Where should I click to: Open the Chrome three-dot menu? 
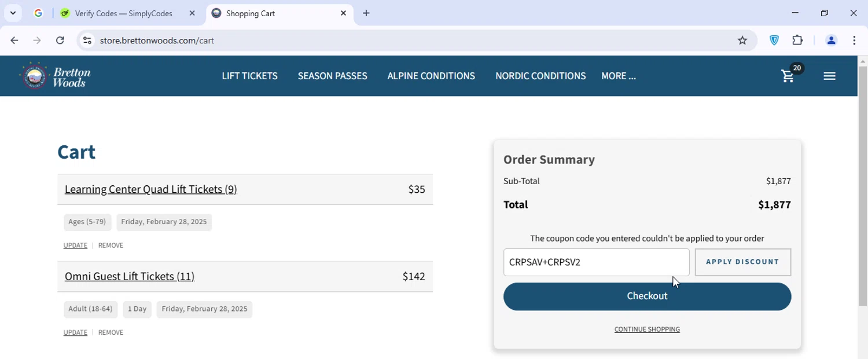point(854,41)
